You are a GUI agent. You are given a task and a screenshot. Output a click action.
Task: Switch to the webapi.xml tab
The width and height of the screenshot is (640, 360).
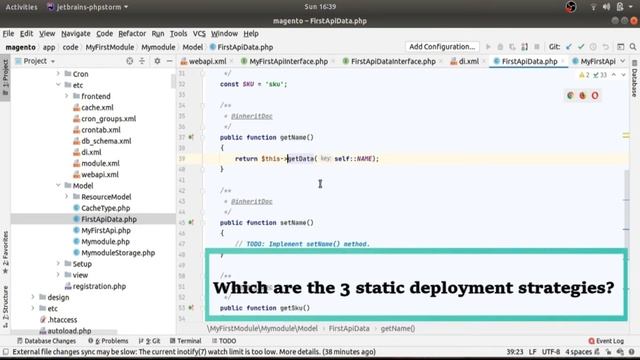click(x=207, y=61)
